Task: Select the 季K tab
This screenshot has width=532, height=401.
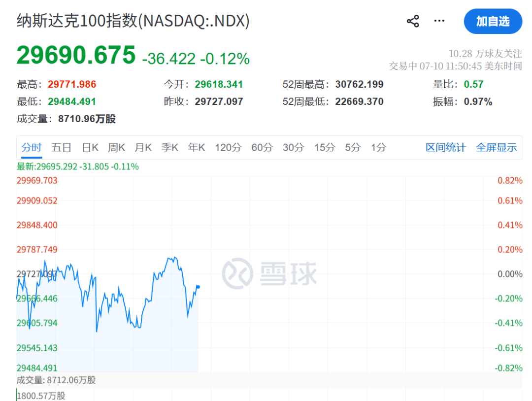Action: pos(169,148)
